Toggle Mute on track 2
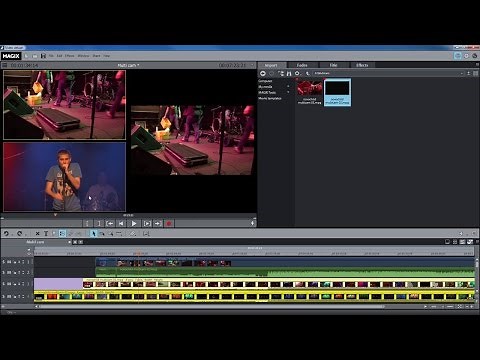The height and width of the screenshot is (360, 480). pos(9,273)
